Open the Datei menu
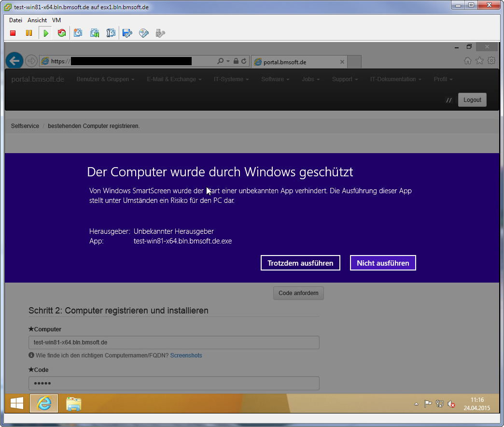The image size is (504, 427). point(15,20)
